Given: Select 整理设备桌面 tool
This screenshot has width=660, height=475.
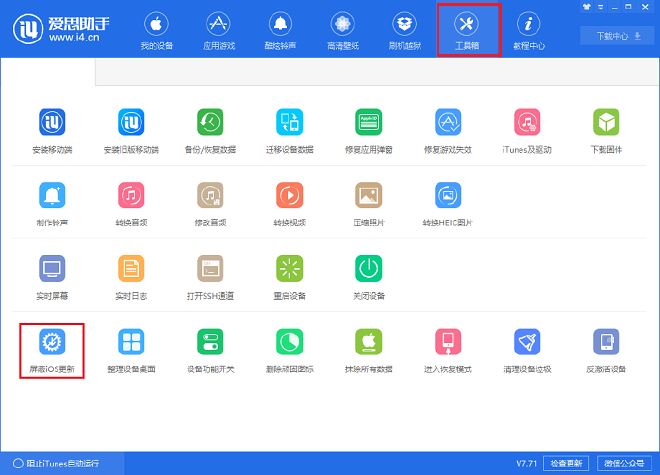Looking at the screenshot, I should pos(131,343).
